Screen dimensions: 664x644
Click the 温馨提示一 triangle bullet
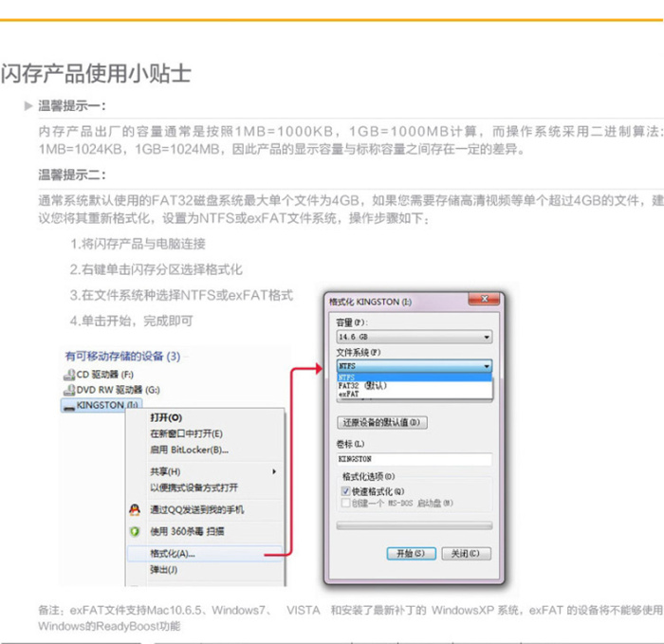coord(28,106)
